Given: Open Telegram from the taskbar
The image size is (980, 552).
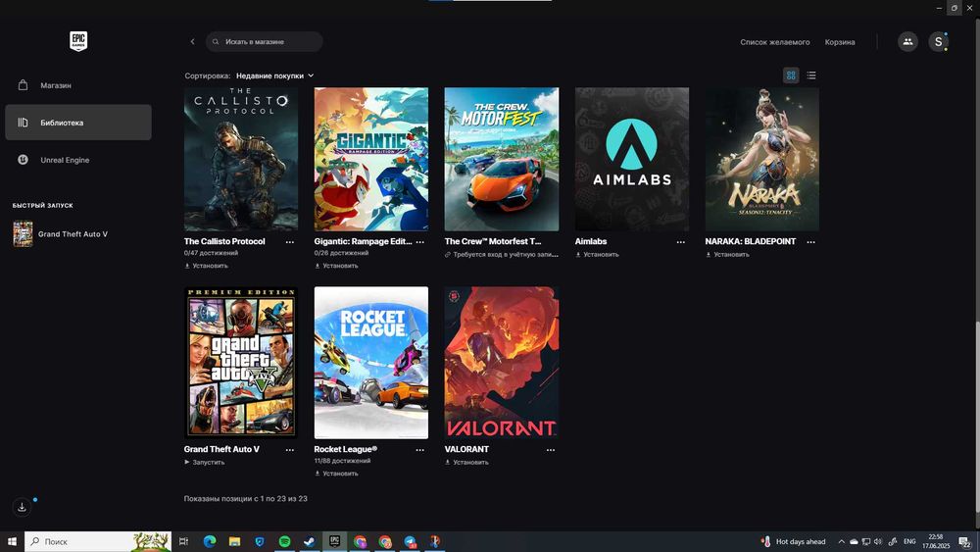Looking at the screenshot, I should (x=410, y=541).
